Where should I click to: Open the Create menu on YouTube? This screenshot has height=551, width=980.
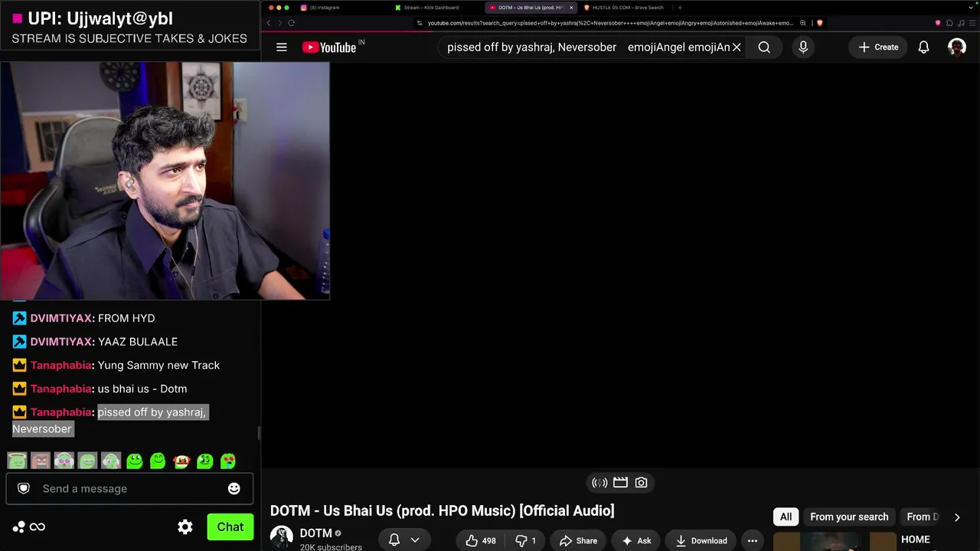(x=878, y=47)
